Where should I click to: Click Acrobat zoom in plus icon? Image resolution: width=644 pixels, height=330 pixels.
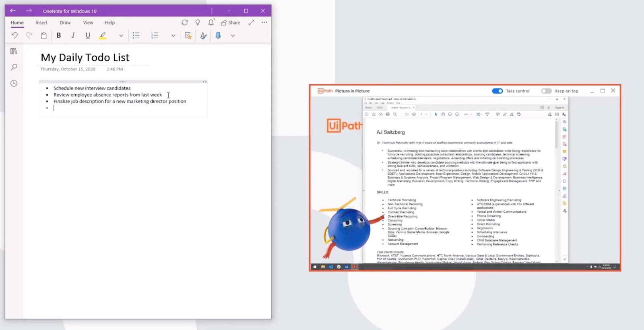coord(457,114)
